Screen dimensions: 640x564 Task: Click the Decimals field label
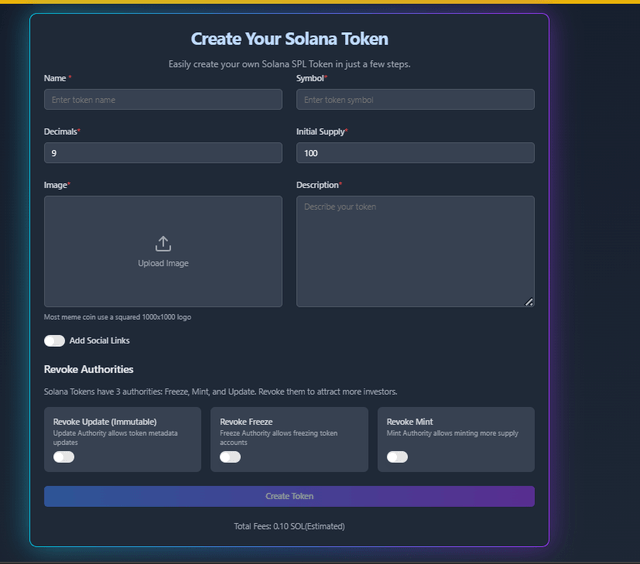(x=60, y=132)
